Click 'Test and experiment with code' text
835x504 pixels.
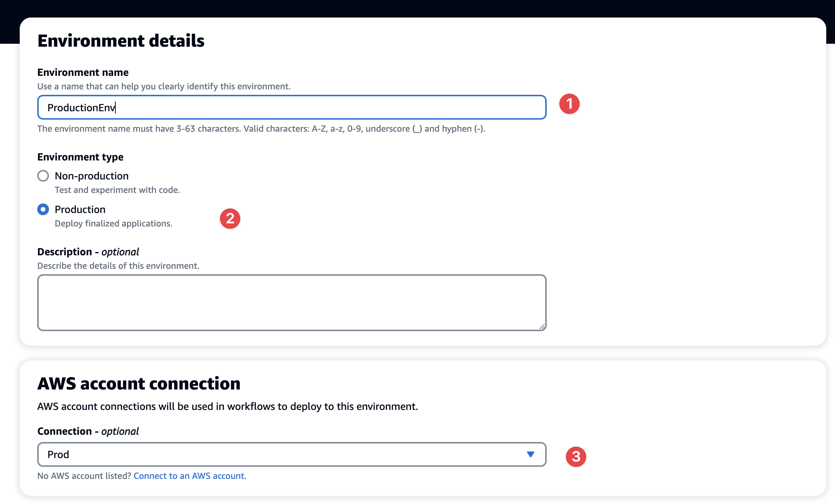[117, 190]
